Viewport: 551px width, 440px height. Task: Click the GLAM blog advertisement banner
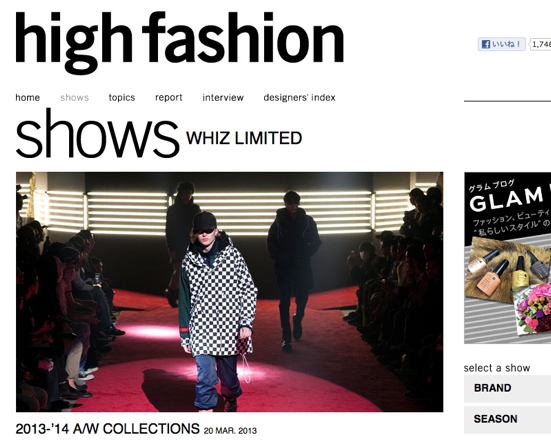(x=507, y=258)
